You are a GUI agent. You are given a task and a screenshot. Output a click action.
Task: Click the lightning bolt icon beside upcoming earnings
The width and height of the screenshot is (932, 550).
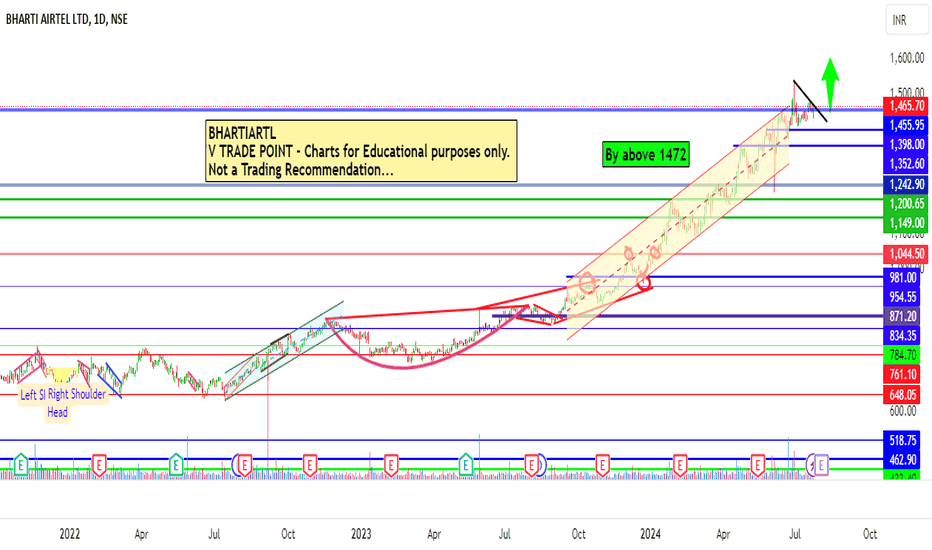811,465
